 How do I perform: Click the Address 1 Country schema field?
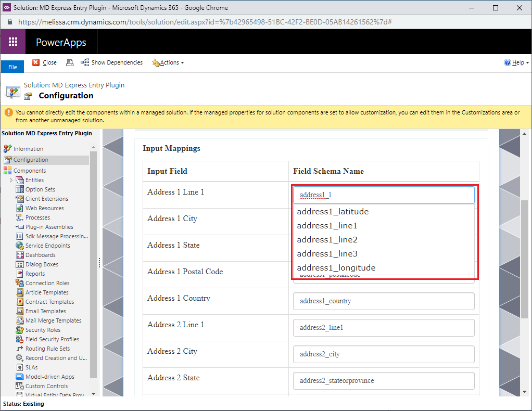pyautogui.click(x=384, y=301)
